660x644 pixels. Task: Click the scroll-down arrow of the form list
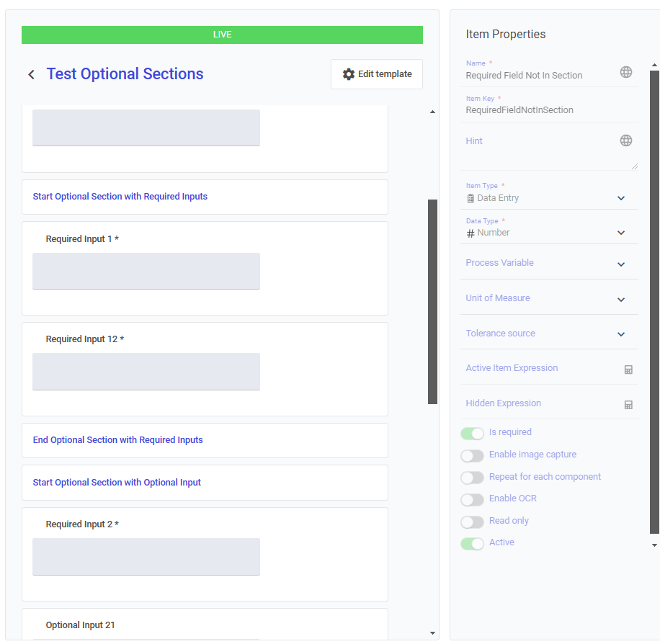pyautogui.click(x=432, y=633)
